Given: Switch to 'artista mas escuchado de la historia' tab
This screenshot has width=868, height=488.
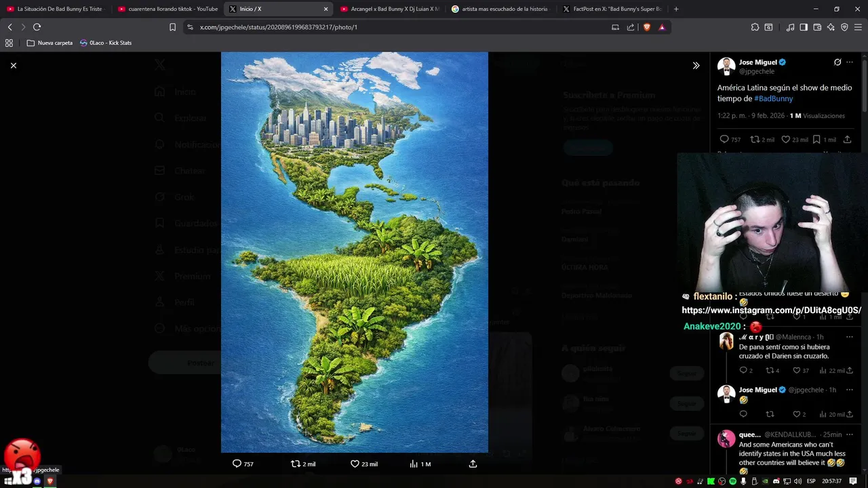Looking at the screenshot, I should [500, 9].
